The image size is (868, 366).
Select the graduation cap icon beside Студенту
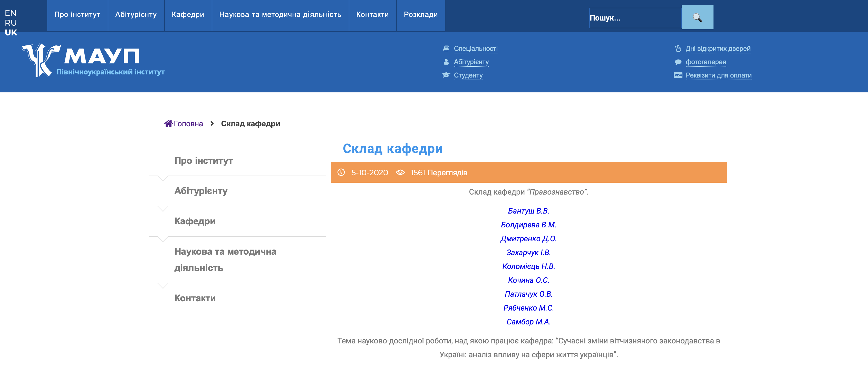tap(446, 75)
